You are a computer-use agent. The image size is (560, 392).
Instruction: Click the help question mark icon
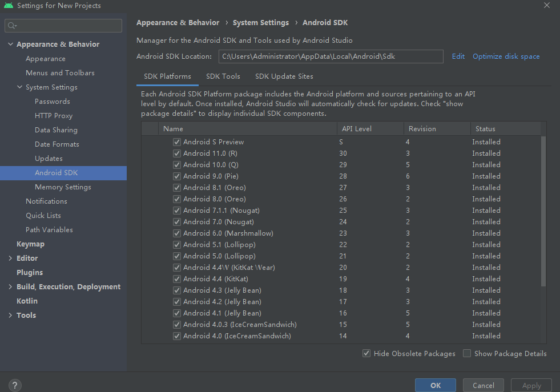(14, 386)
